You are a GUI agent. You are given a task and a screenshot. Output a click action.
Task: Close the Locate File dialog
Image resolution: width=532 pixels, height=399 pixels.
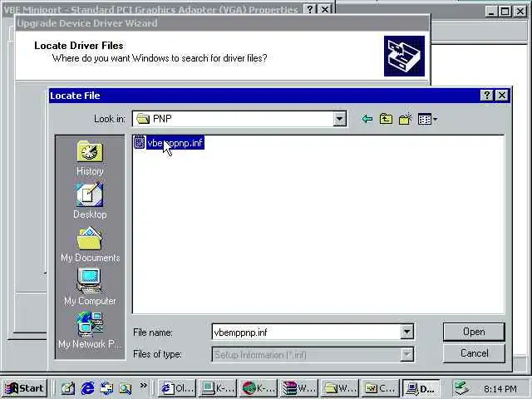(x=502, y=96)
